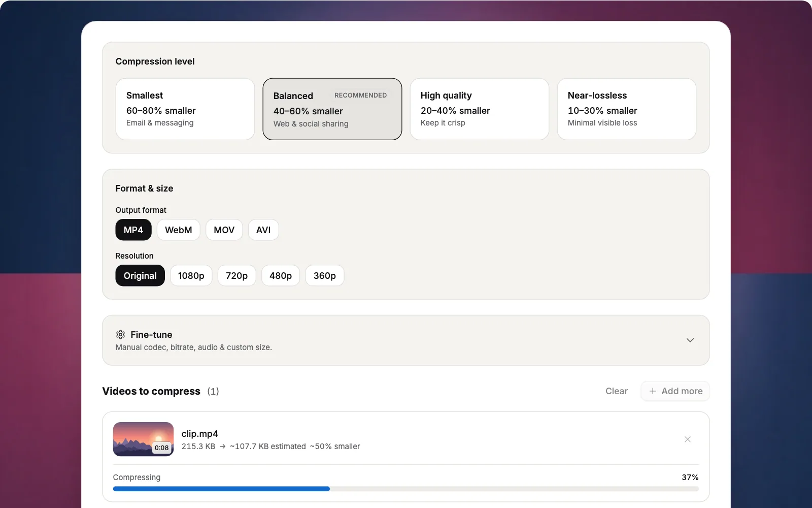
Task: Set output format to MP4
Action: point(133,230)
